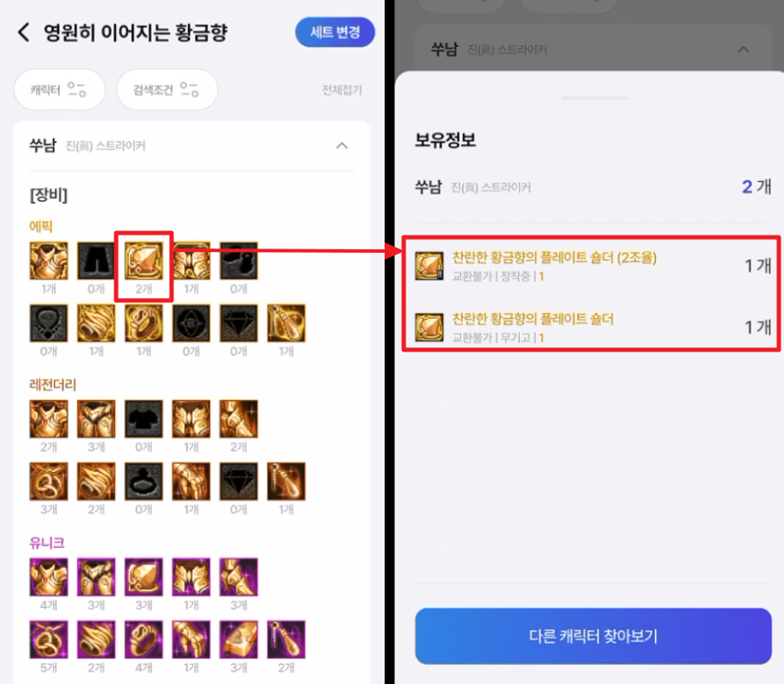
Task: Select the unique gauntlet icon (1개)
Action: [191, 640]
